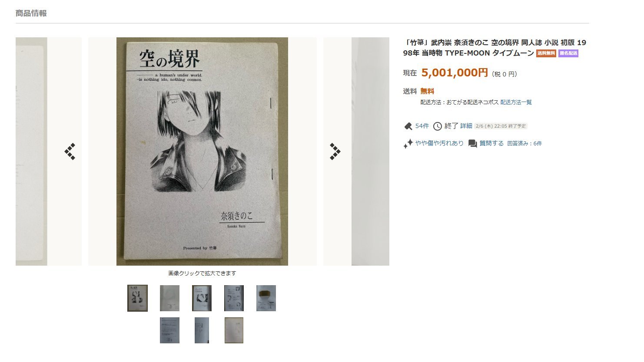Screen dimensions: 644x362
Task: Click the sparkle condition icon
Action: 408,144
